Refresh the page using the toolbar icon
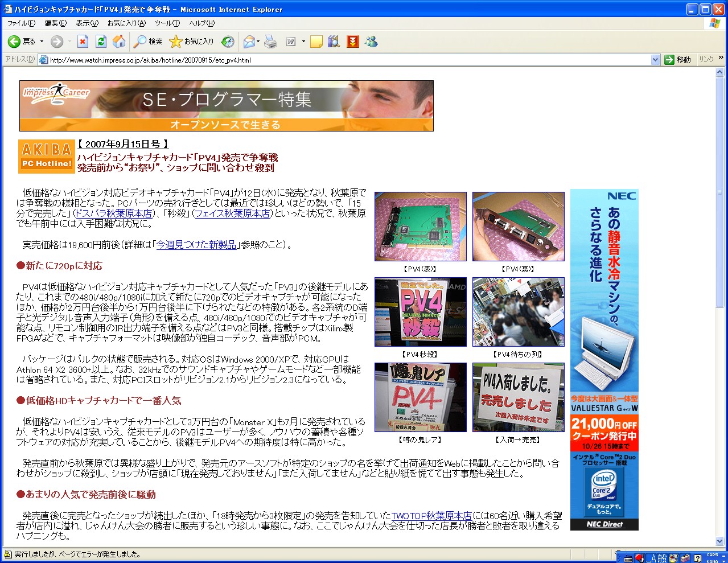Viewport: 728px width, 563px height. [x=101, y=42]
